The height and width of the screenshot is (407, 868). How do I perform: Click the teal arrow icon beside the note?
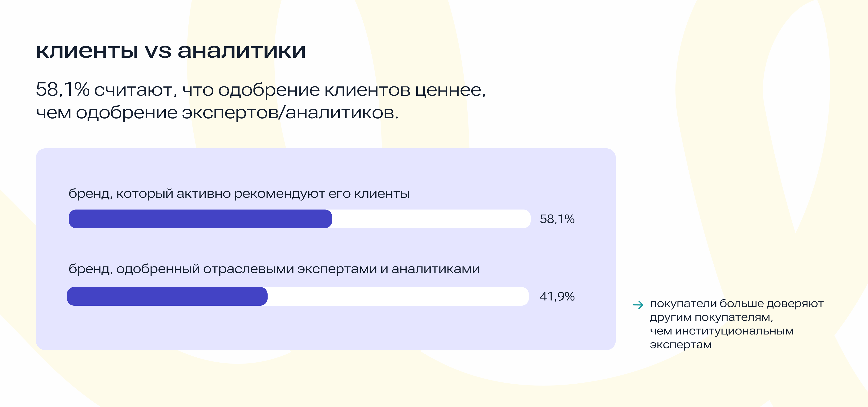click(638, 305)
